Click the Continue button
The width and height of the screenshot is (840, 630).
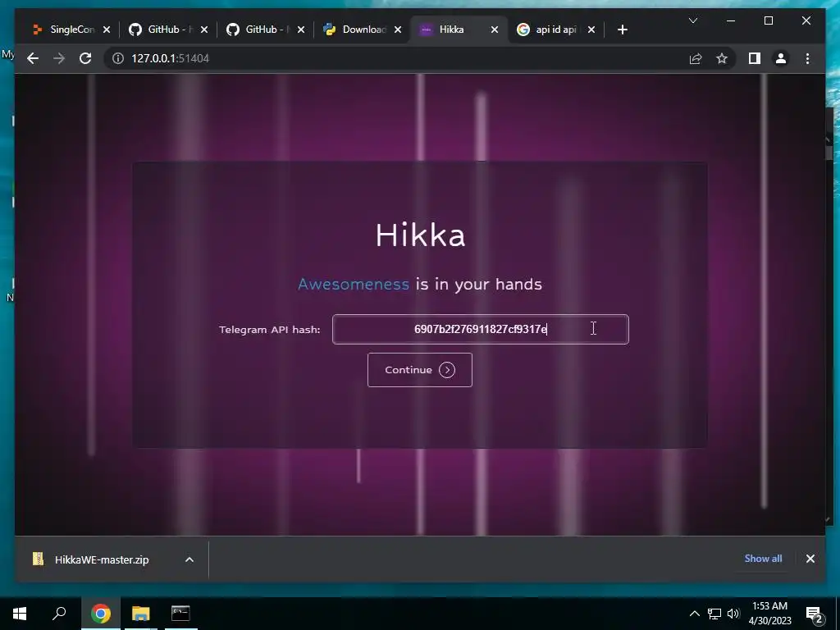(419, 370)
